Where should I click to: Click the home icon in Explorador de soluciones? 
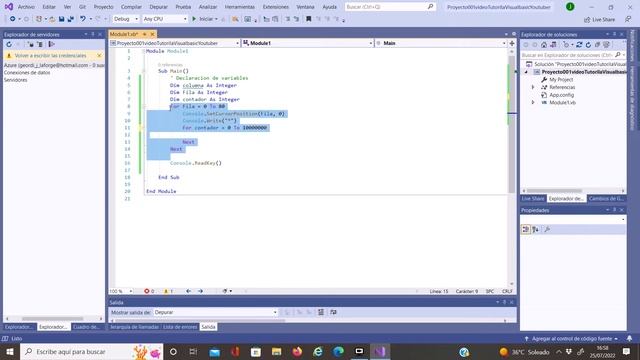[544, 44]
